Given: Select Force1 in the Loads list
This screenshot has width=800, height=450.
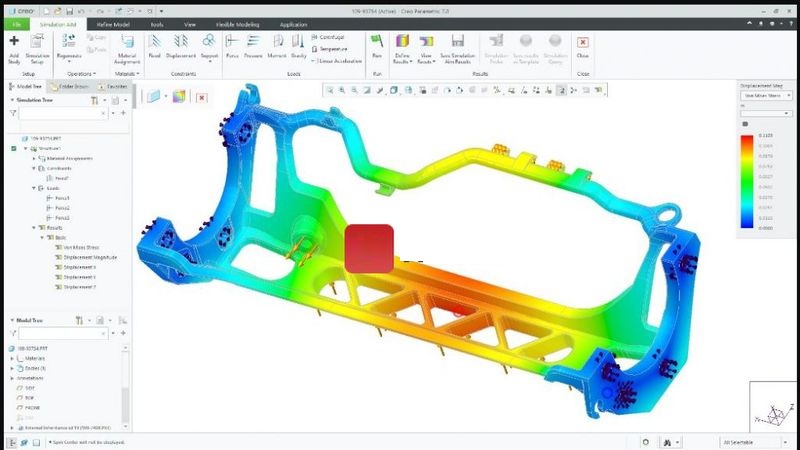Looking at the screenshot, I should point(58,198).
